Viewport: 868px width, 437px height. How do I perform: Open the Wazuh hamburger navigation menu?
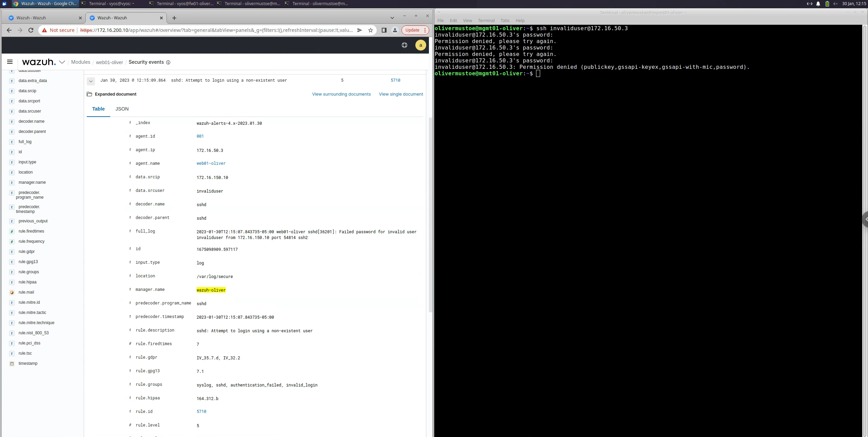click(x=10, y=62)
